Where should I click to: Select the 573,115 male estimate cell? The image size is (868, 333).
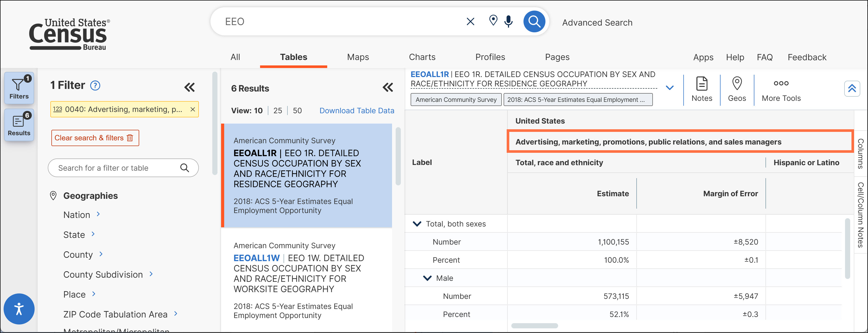[572, 296]
